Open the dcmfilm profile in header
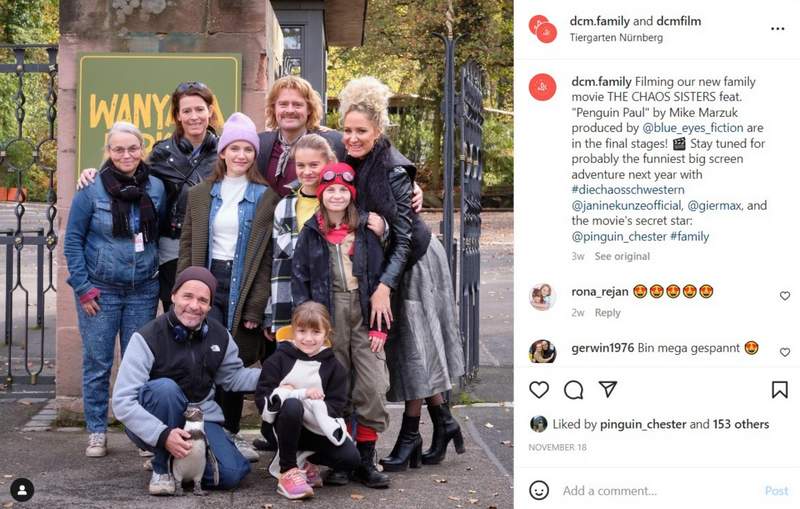800x509 pixels. 679,21
